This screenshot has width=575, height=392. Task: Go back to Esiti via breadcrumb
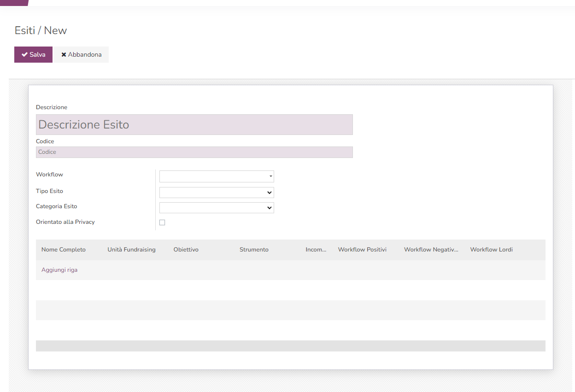click(24, 30)
